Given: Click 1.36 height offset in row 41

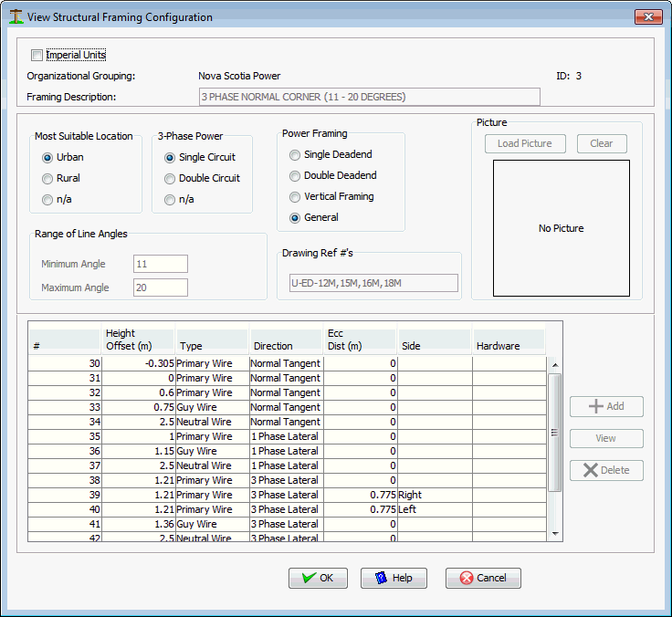Looking at the screenshot, I should pos(139,524).
